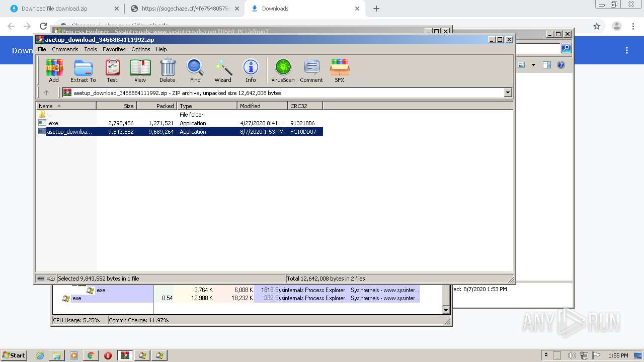Show hidden tray icons arrow
Screen dimensions: 644x362
[547, 355]
